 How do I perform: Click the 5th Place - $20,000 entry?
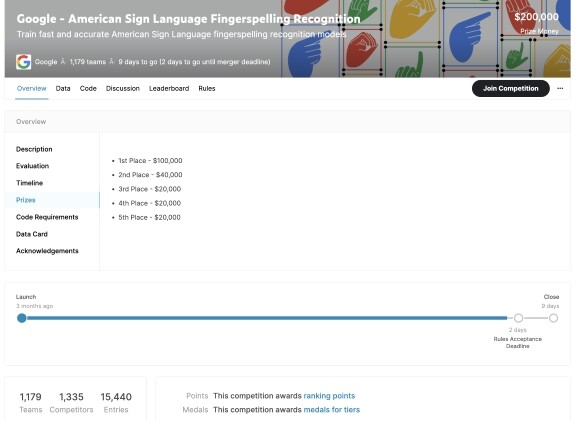(x=149, y=217)
